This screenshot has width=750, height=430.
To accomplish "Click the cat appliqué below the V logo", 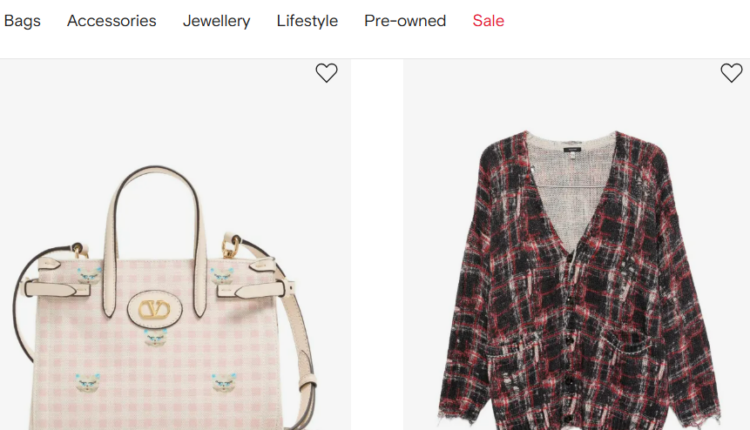I will (155, 338).
